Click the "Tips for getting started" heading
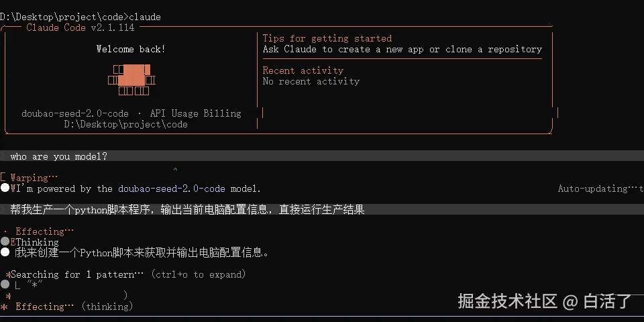The width and height of the screenshot is (644, 322). click(x=327, y=38)
